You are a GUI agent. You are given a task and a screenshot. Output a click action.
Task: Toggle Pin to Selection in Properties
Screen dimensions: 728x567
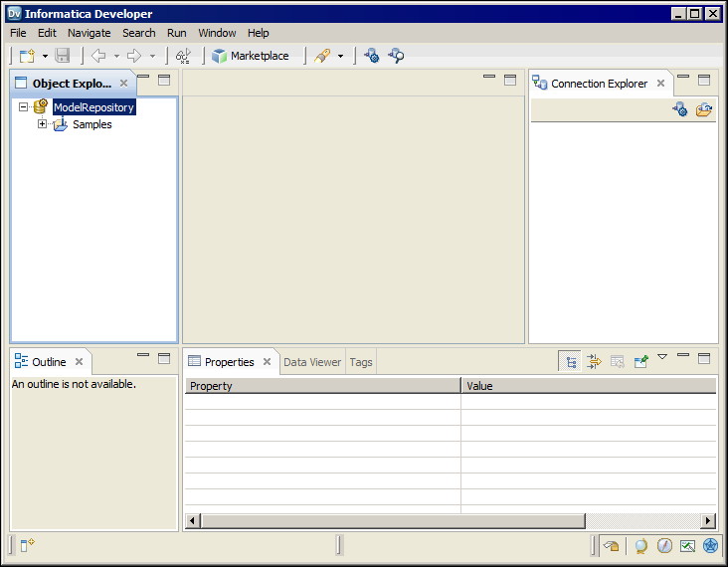640,361
